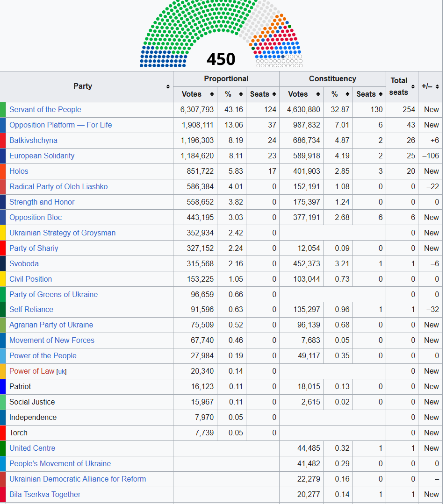Select the Social Justice party name
Viewport: 446px width, 504px height.
(x=32, y=402)
